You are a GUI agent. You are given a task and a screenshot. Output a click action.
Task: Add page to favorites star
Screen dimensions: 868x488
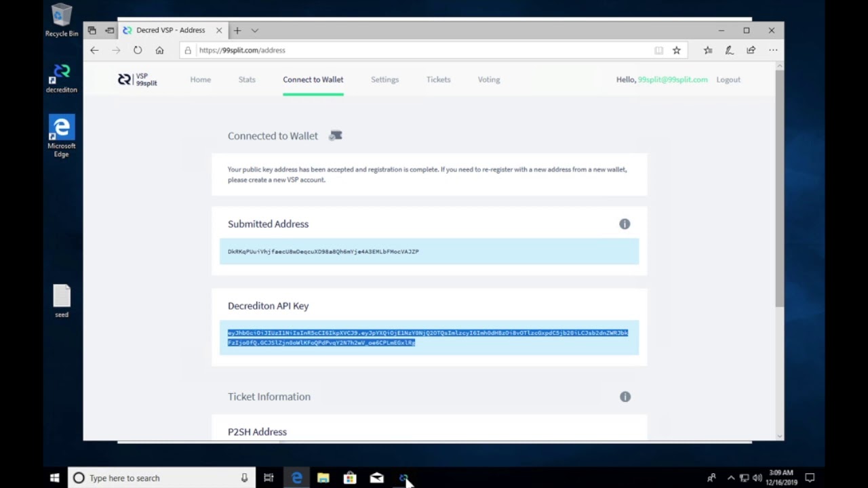676,50
